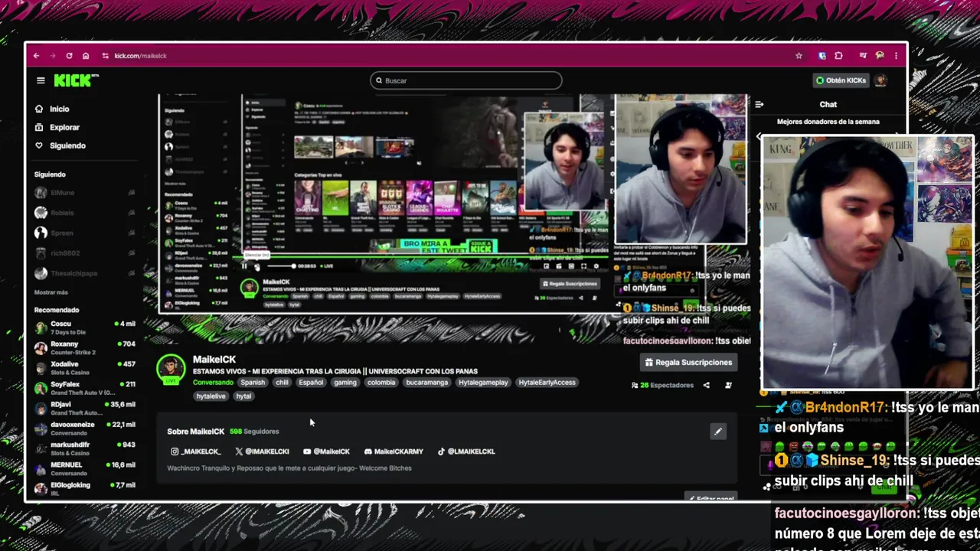
Task: Share the stream with the share icon
Action: click(706, 386)
